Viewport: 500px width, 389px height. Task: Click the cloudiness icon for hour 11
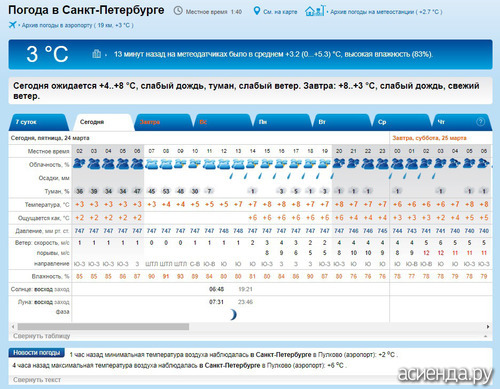coord(209,164)
